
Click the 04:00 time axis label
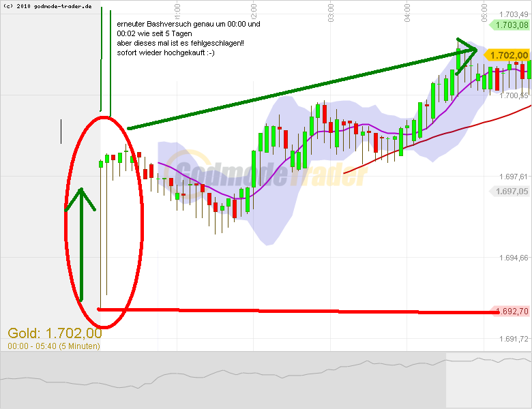(x=407, y=12)
